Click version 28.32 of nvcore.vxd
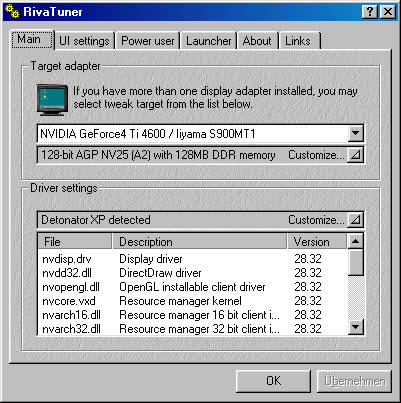 point(308,301)
